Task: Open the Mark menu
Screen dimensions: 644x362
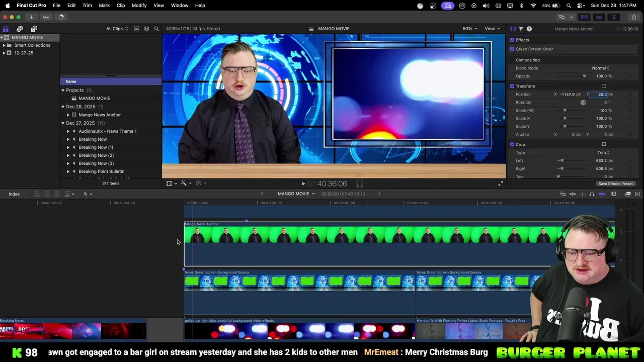Action: click(104, 5)
